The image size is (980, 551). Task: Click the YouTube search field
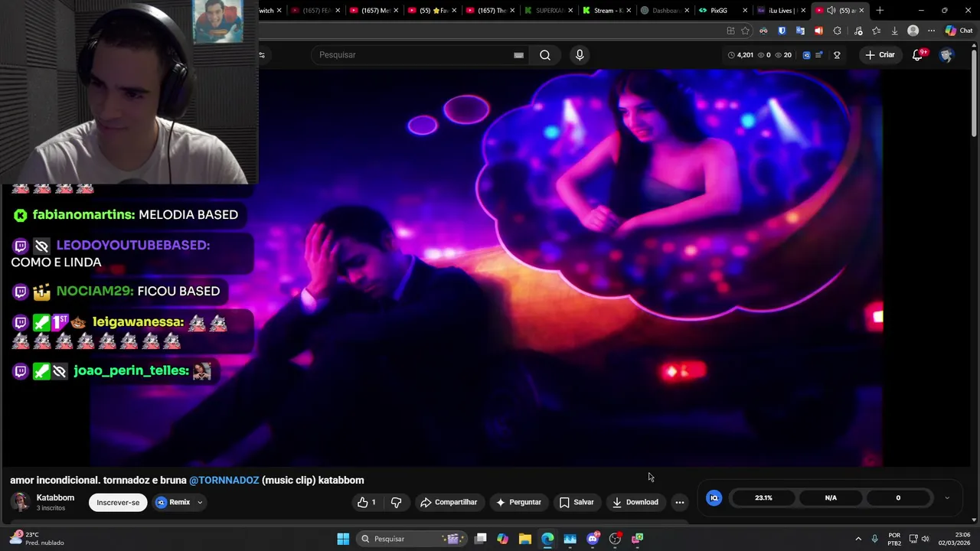[x=413, y=55]
